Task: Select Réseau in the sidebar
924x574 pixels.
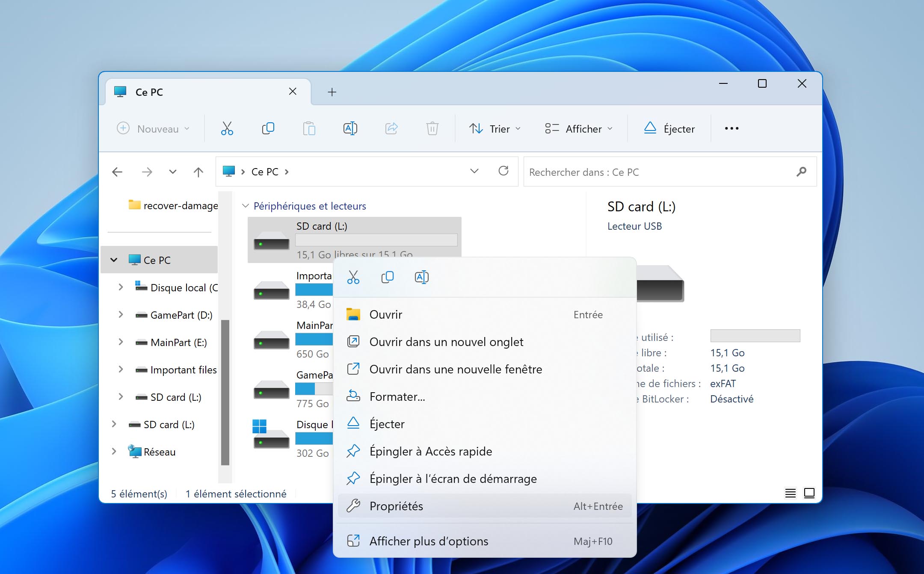Action: pos(152,452)
